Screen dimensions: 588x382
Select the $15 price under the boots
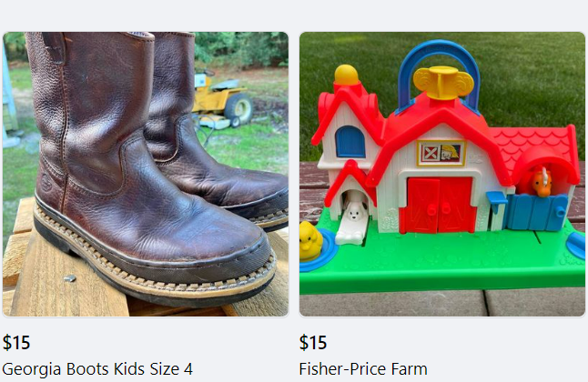click(16, 342)
